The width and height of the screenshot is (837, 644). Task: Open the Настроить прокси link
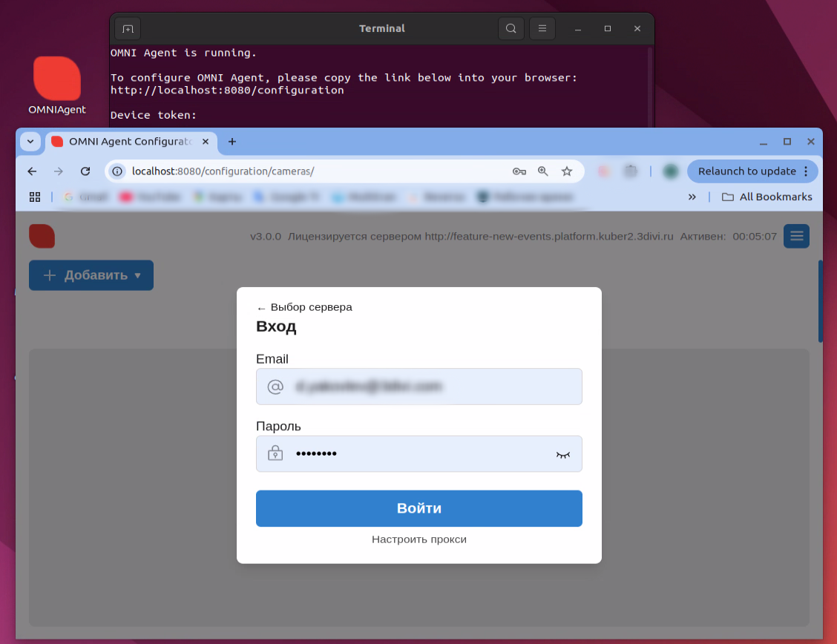click(418, 539)
